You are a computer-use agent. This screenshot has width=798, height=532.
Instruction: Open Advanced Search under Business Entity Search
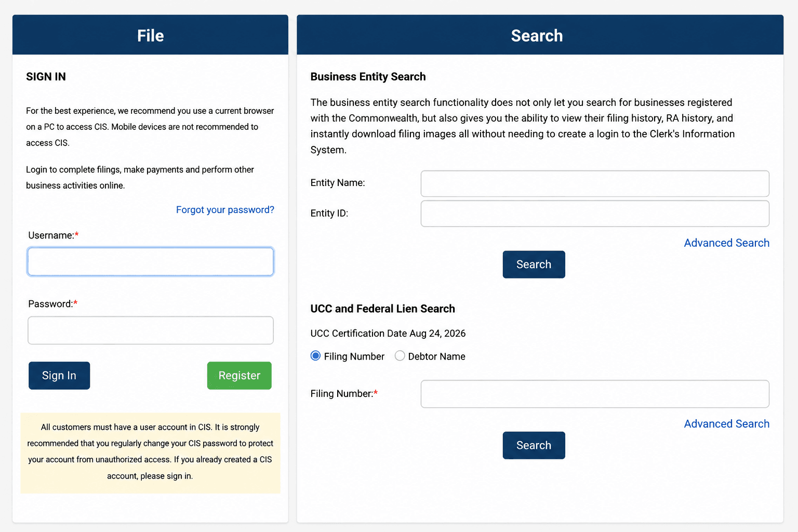click(726, 243)
